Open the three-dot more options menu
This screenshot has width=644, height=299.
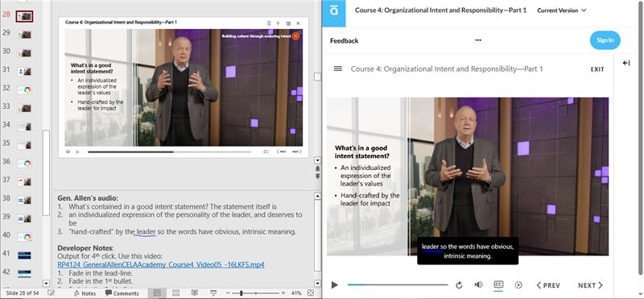pos(478,40)
